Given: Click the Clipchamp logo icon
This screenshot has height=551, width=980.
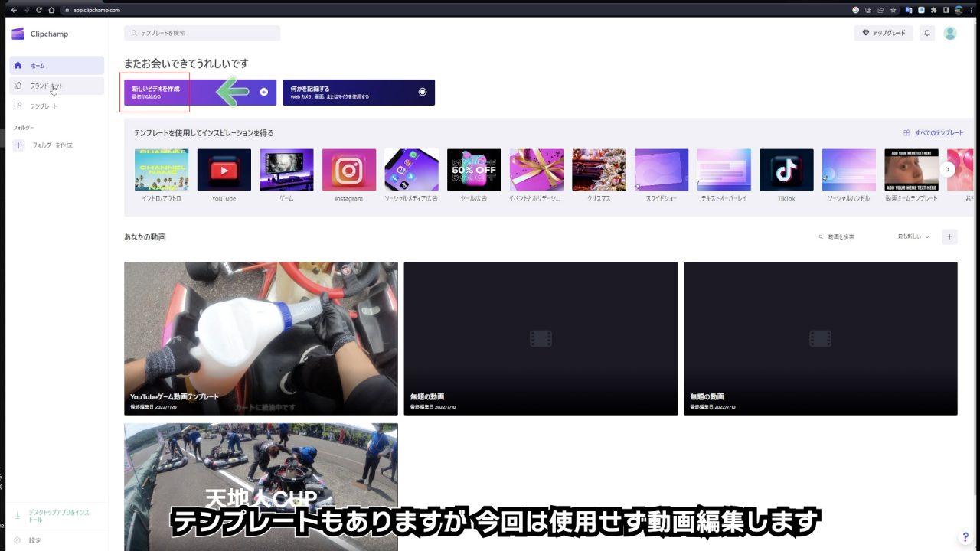Looking at the screenshot, I should [18, 34].
